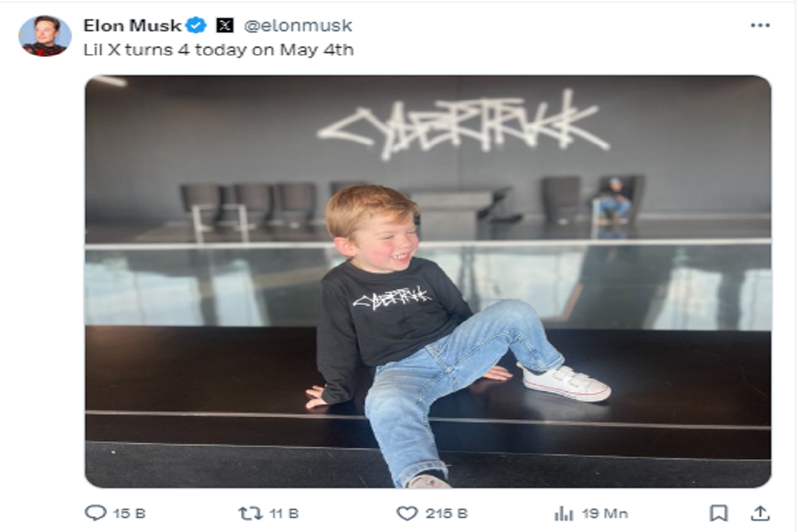Bookmark this tweet with the bookmark icon
Image resolution: width=798 pixels, height=532 pixels.
point(718,513)
